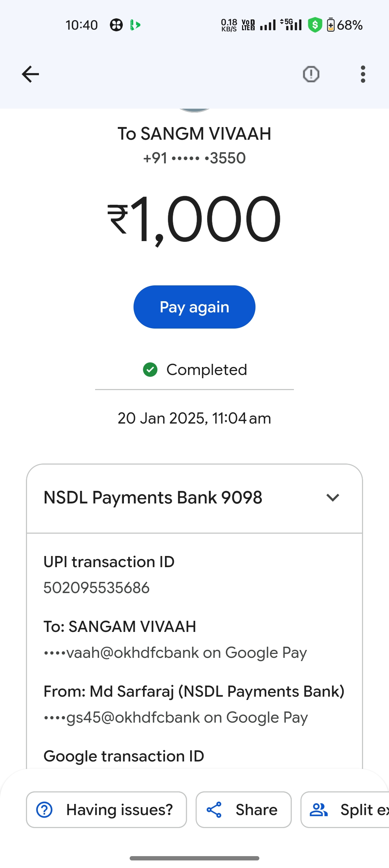Tap the back arrow icon
This screenshot has width=389, height=868.
tap(30, 74)
